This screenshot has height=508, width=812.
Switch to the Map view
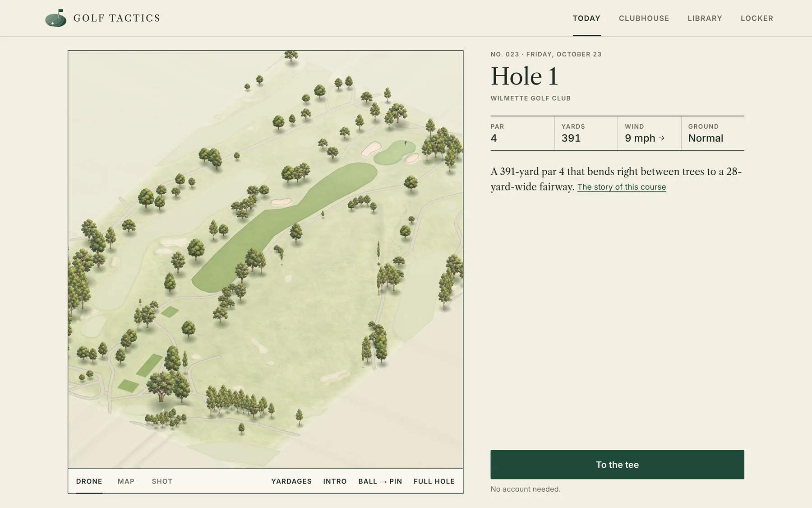(126, 481)
